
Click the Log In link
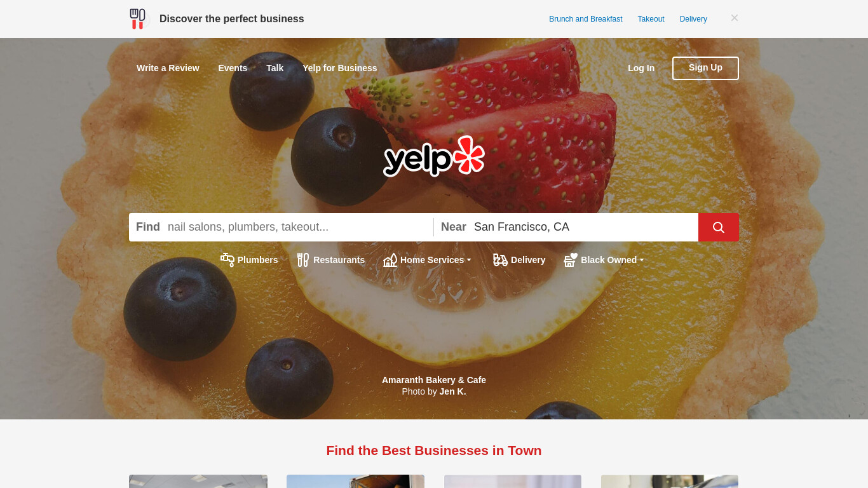pyautogui.click(x=641, y=68)
